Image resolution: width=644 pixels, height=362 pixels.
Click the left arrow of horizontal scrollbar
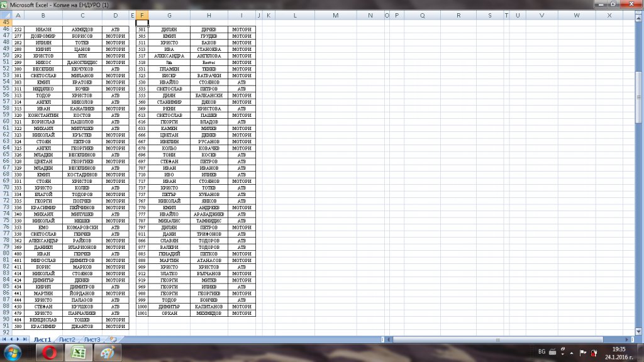point(389,339)
